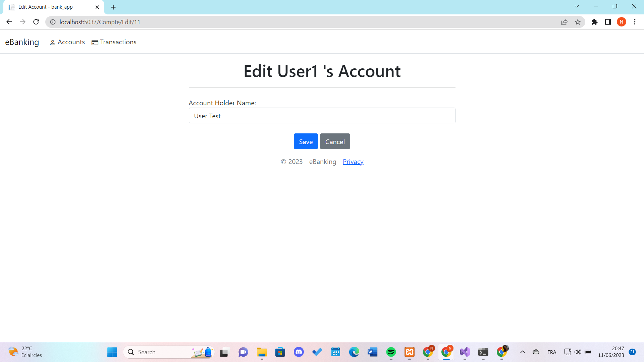644x362 pixels.
Task: Click the back navigation arrow
Action: pyautogui.click(x=9, y=22)
